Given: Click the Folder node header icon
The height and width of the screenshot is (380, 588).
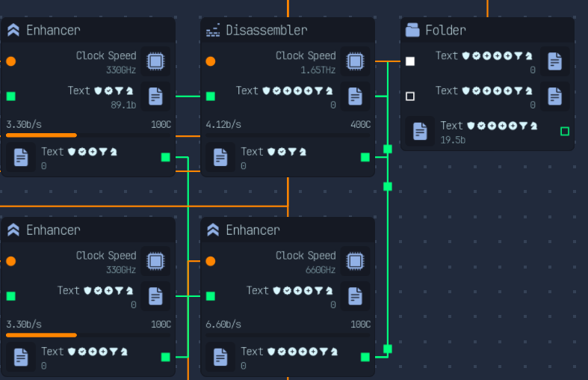Looking at the screenshot, I should [x=412, y=30].
